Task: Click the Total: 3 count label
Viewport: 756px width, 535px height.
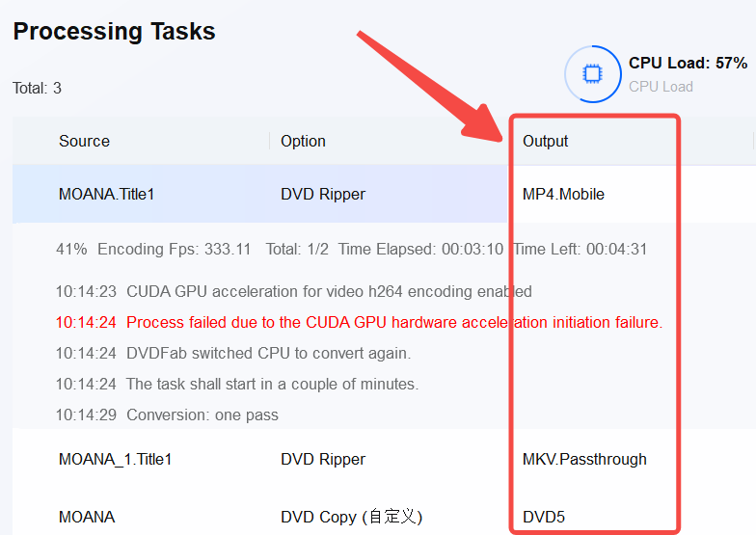Action: (37, 88)
